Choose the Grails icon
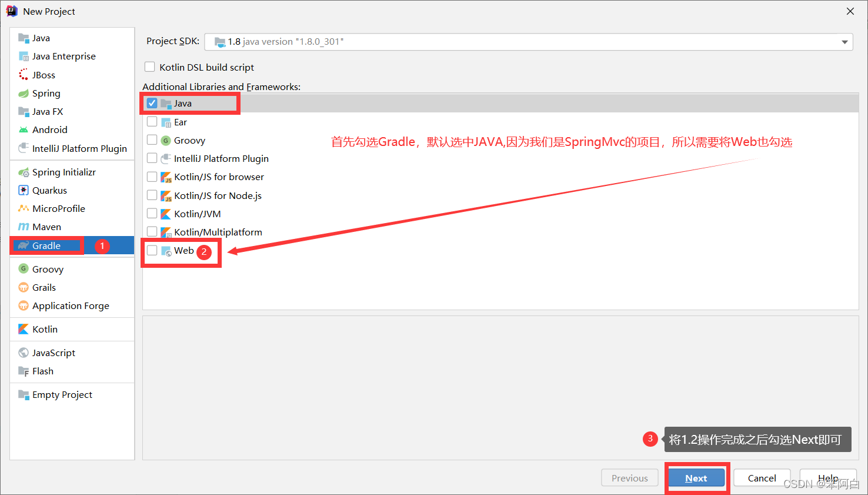The image size is (868, 495). [x=24, y=287]
